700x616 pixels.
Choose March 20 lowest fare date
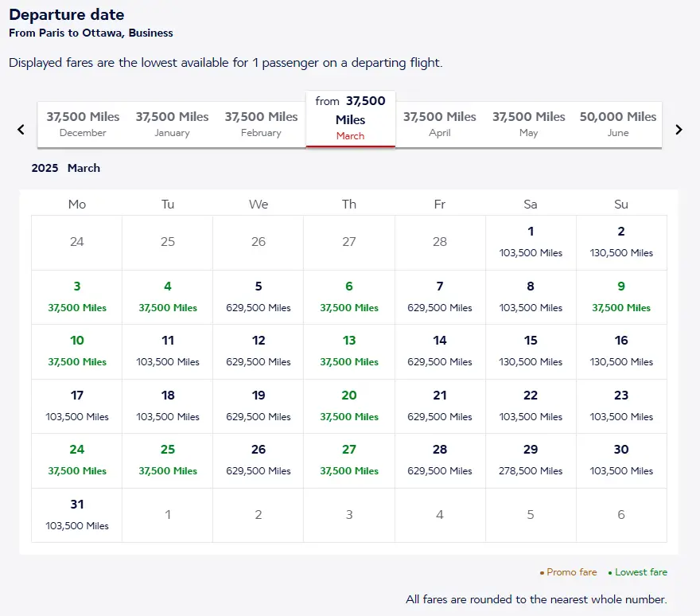tap(349, 405)
